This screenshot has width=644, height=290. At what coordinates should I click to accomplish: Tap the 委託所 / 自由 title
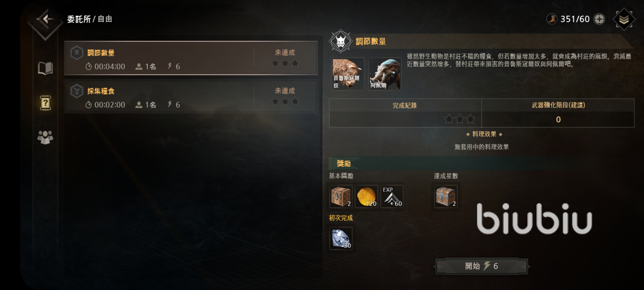[x=89, y=19]
